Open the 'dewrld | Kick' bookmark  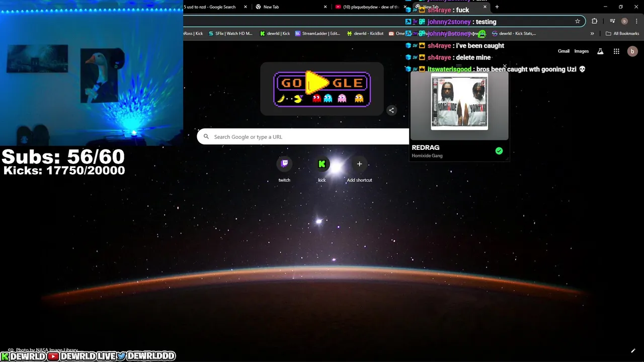(x=275, y=34)
